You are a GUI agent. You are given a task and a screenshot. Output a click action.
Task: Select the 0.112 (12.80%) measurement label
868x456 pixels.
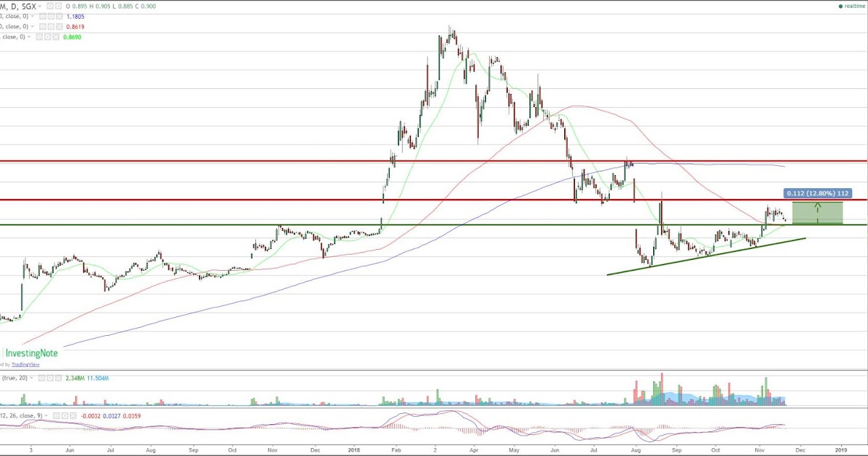pos(817,193)
